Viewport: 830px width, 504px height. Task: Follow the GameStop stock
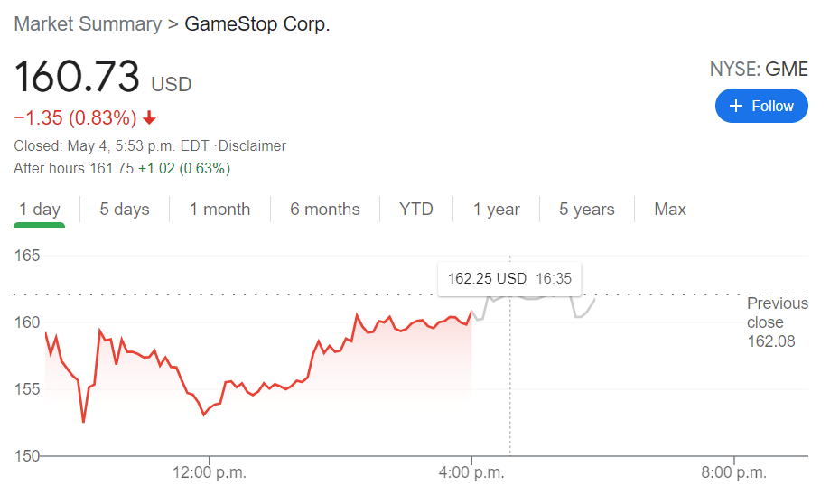click(x=761, y=107)
